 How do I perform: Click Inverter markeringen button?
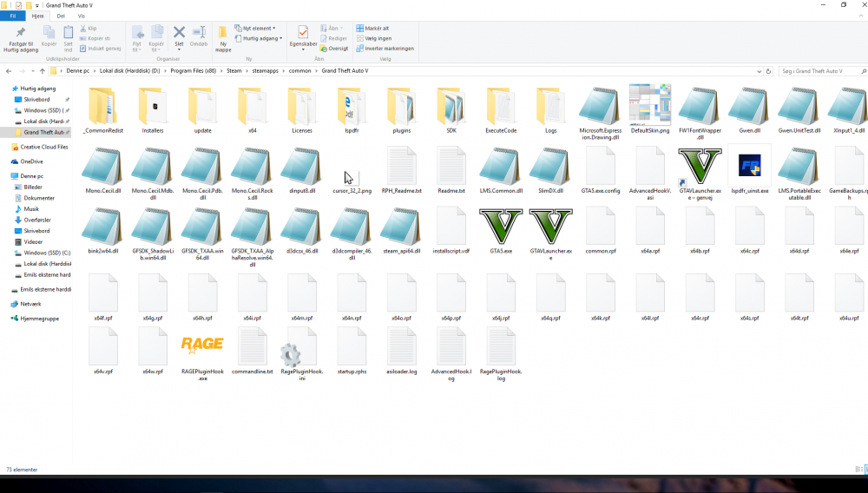385,48
